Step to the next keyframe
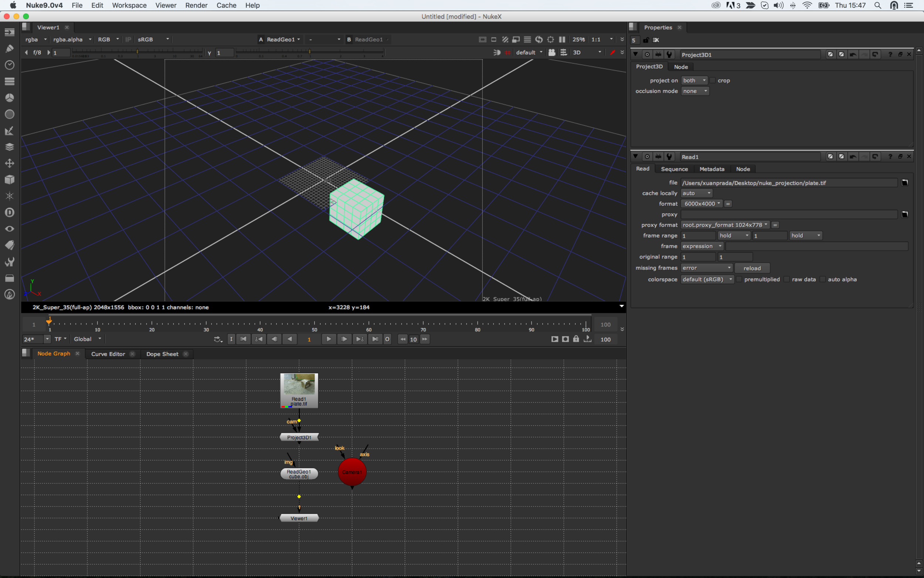Viewport: 924px width, 578px height. (x=360, y=339)
